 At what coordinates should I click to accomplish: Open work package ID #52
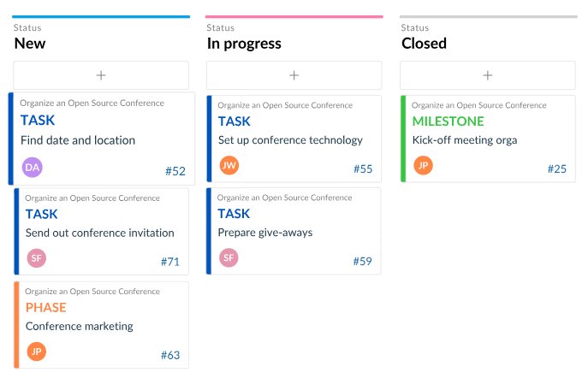(175, 171)
